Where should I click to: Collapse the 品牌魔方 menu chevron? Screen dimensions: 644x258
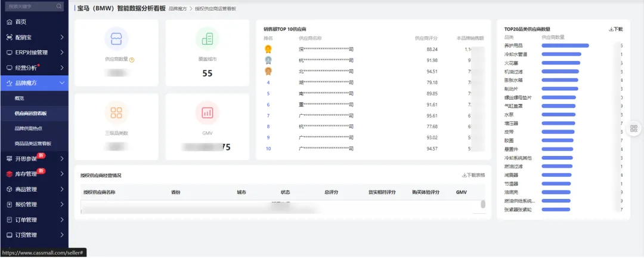(61, 82)
